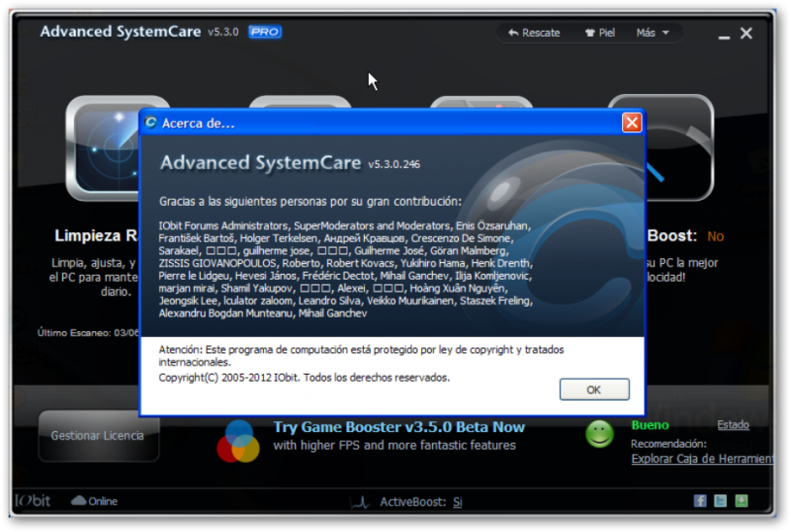The image size is (791, 532).
Task: Click the green download icon in status bar
Action: [741, 500]
